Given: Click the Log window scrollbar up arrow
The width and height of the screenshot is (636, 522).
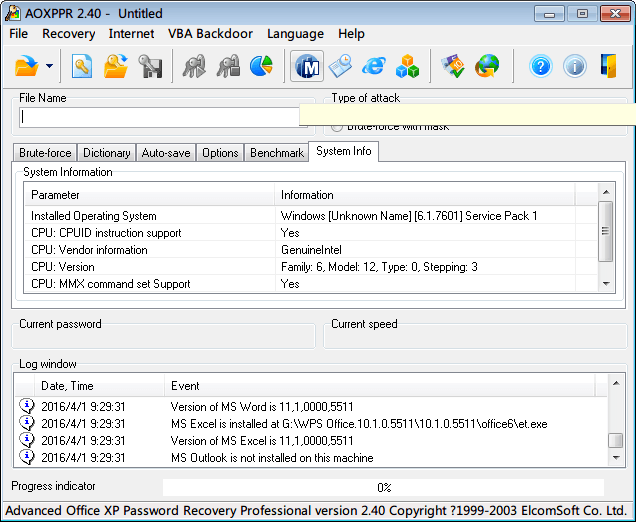Looking at the screenshot, I should 616,383.
